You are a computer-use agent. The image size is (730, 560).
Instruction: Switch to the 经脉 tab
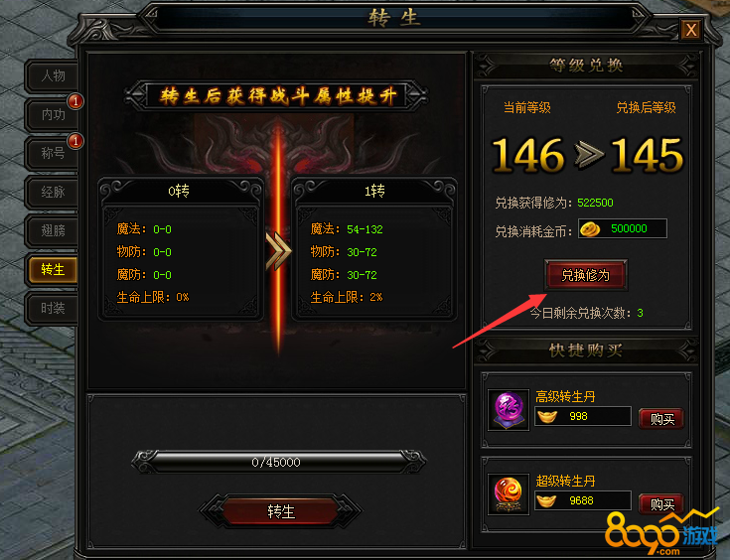point(52,192)
